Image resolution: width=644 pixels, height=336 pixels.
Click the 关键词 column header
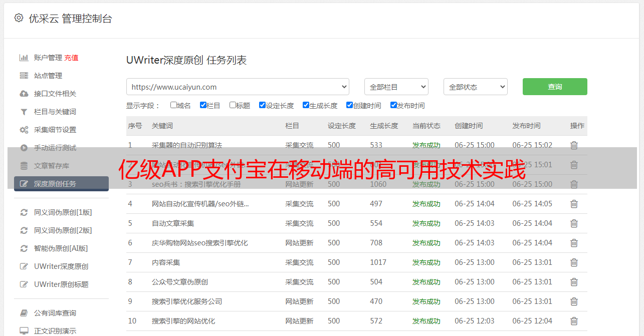(162, 126)
